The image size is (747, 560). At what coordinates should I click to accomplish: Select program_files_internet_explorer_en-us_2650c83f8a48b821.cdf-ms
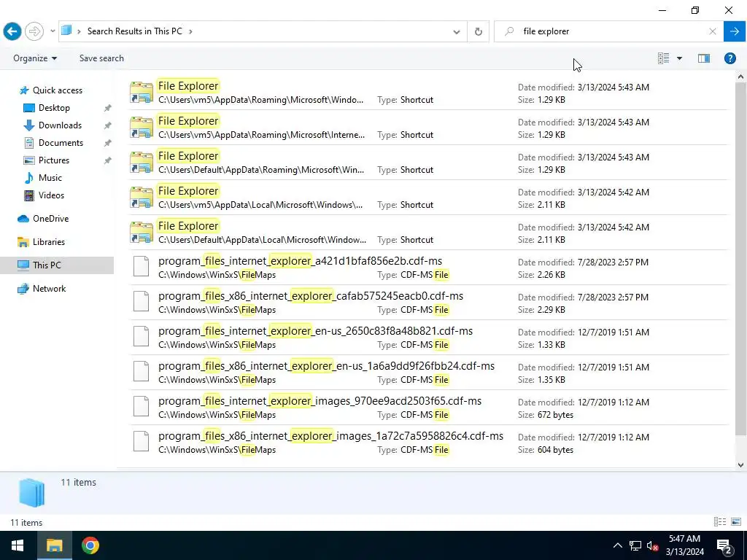pos(428,338)
